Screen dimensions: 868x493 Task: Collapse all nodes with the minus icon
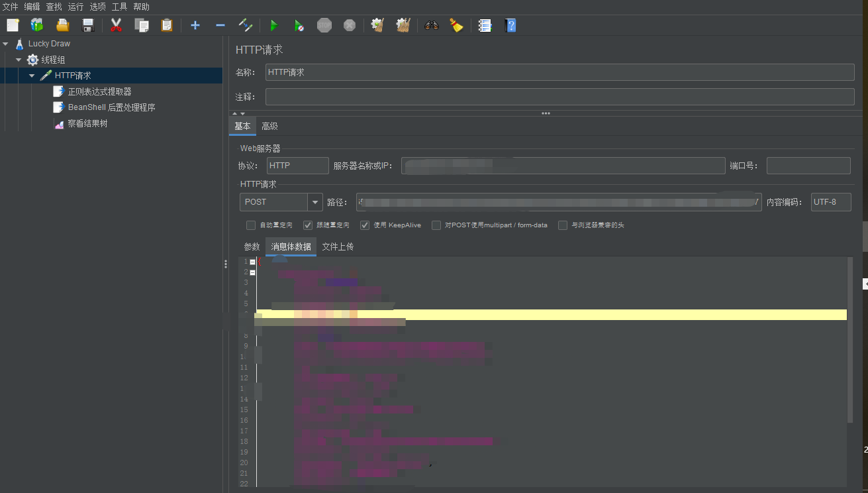pyautogui.click(x=220, y=25)
